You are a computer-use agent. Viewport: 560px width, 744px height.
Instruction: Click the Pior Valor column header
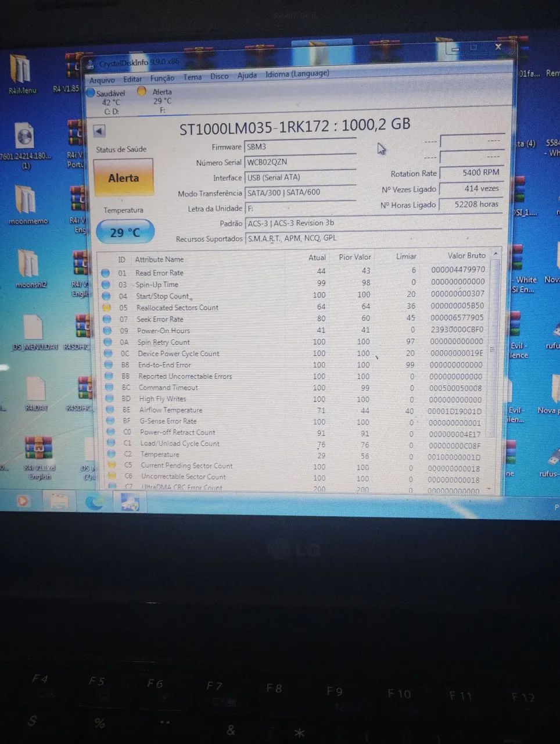click(x=354, y=257)
